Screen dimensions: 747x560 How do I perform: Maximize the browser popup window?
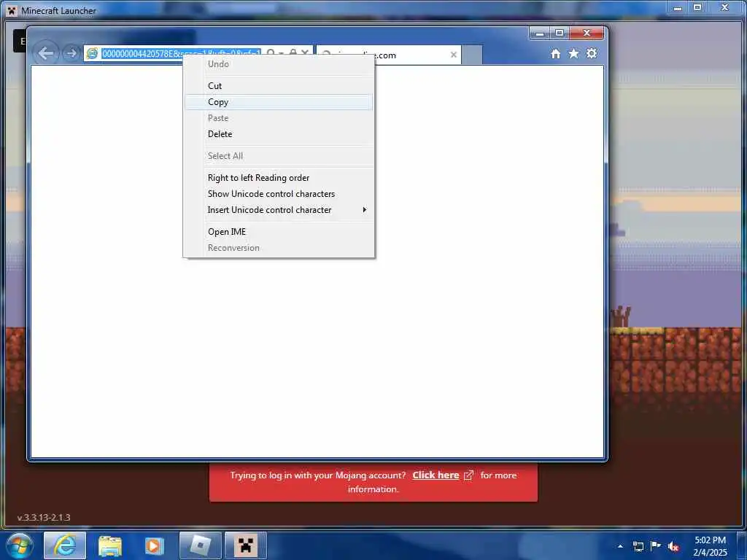tap(560, 34)
